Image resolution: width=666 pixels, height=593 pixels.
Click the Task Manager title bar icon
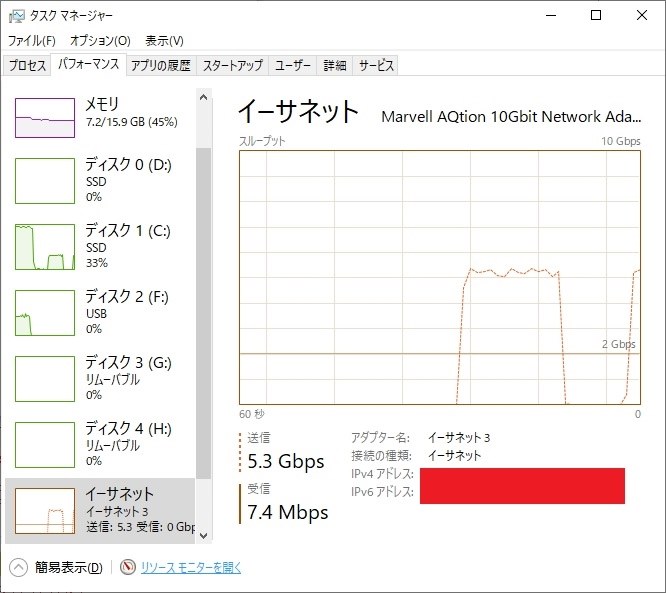17,16
